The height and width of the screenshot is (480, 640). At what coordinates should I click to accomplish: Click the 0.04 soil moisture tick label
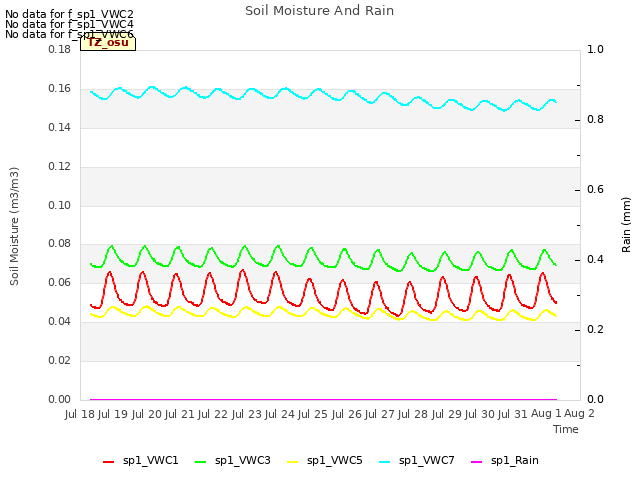pyautogui.click(x=60, y=322)
